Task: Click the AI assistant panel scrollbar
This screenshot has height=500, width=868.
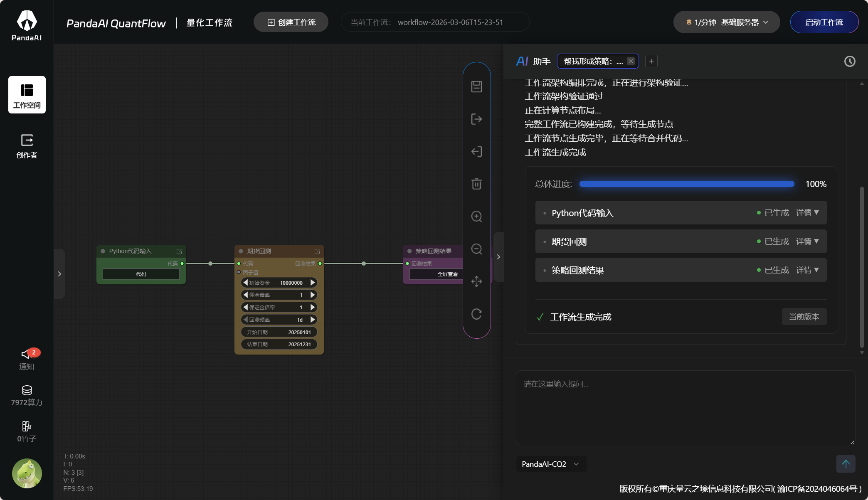Action: point(862,267)
